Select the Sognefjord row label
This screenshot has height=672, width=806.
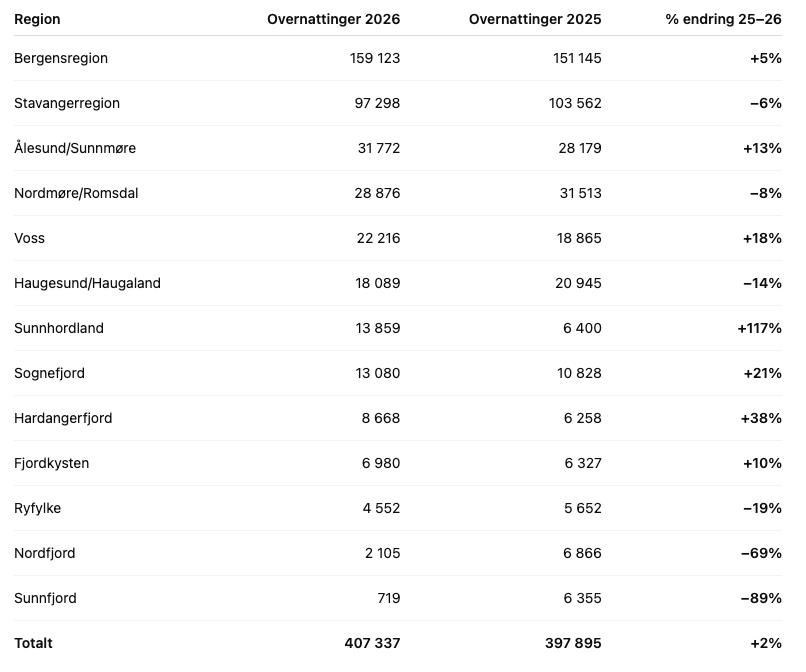point(49,373)
